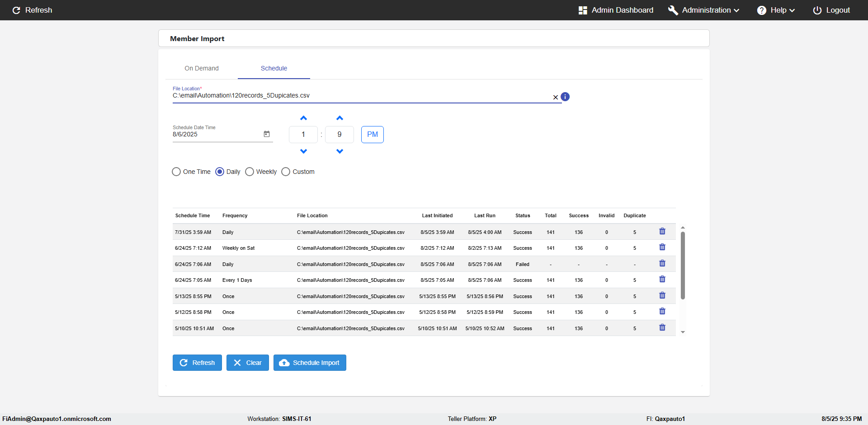The width and height of the screenshot is (868, 425).
Task: Delete the 5/10/25 10:51 AM schedule
Action: click(662, 327)
